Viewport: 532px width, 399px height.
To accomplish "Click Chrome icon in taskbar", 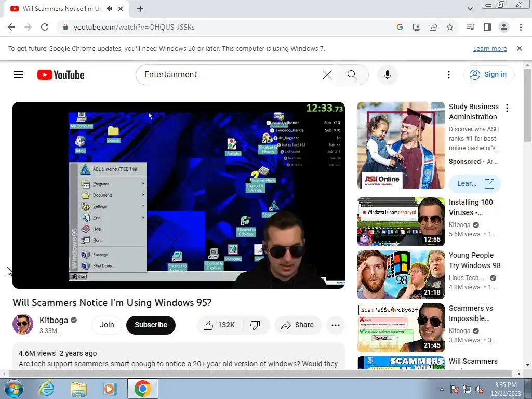I will tap(142, 389).
